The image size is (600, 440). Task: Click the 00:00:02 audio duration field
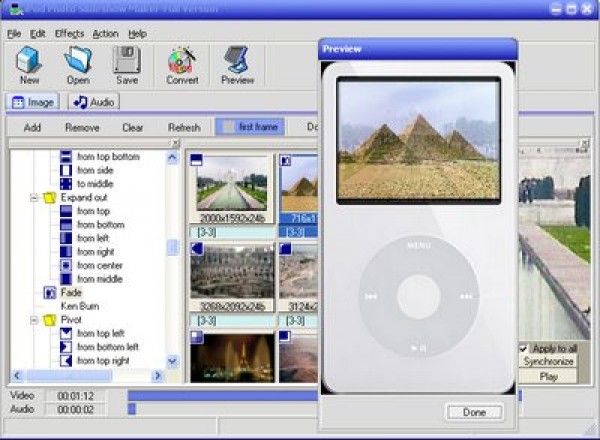tap(75, 410)
